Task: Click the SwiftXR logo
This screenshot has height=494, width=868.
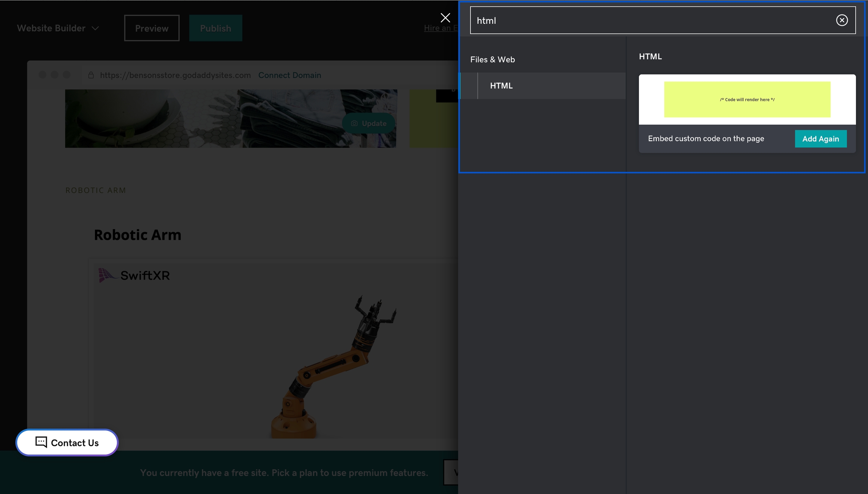Action: pos(134,275)
